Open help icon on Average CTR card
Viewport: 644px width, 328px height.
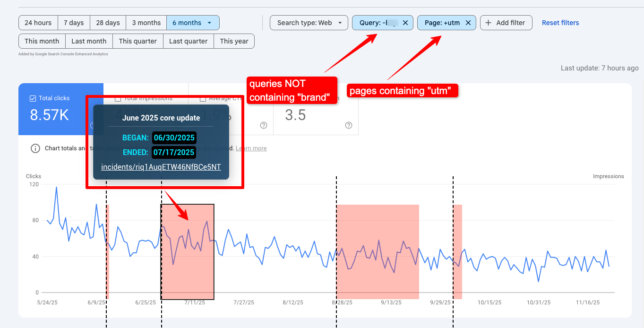(x=264, y=125)
